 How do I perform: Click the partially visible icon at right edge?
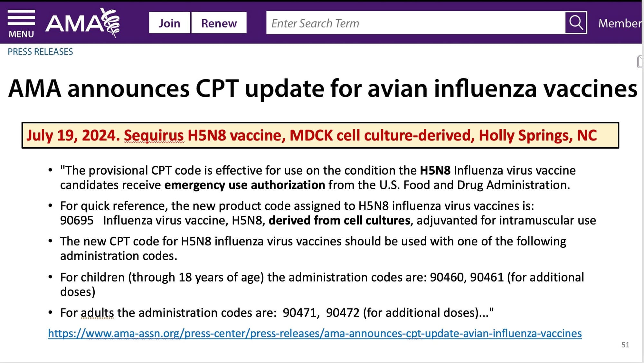639,62
